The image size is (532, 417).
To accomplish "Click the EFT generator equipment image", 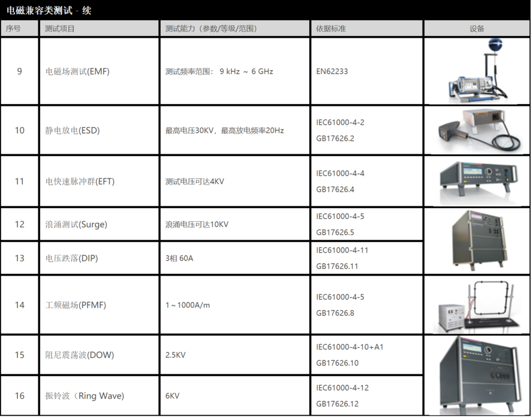I will 476,181.
